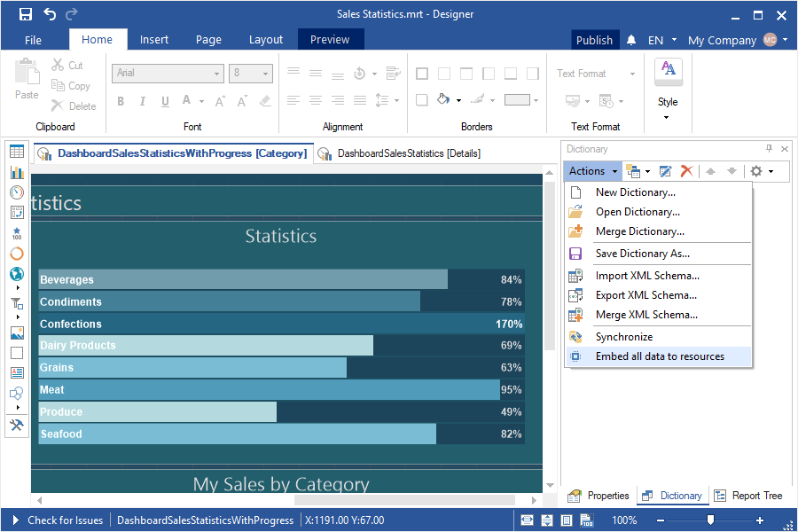The width and height of the screenshot is (798, 532).
Task: Toggle Italic font formatting
Action: (x=143, y=101)
